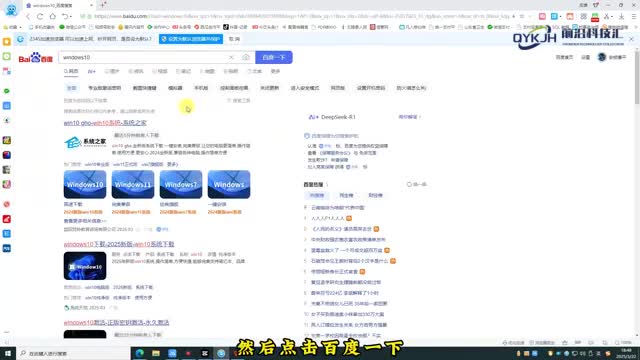640x360 pixels.
Task: Switch to the AI+ search tab
Action: (x=91, y=71)
